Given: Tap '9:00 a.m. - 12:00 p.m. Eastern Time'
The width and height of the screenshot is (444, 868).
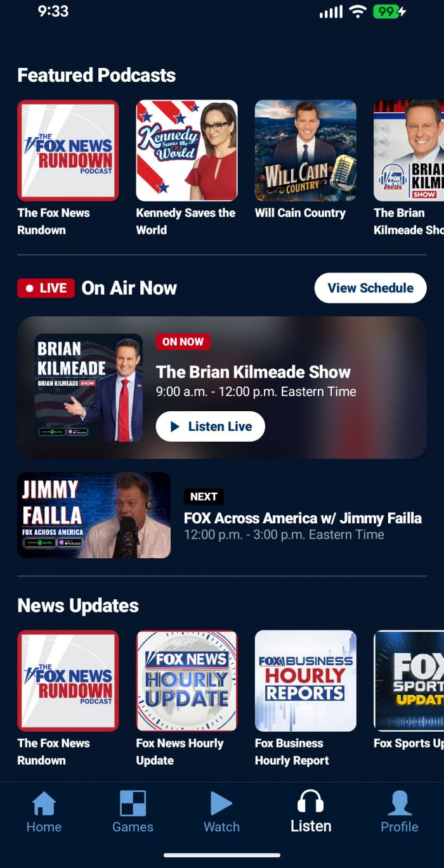Looking at the screenshot, I should (x=256, y=392).
